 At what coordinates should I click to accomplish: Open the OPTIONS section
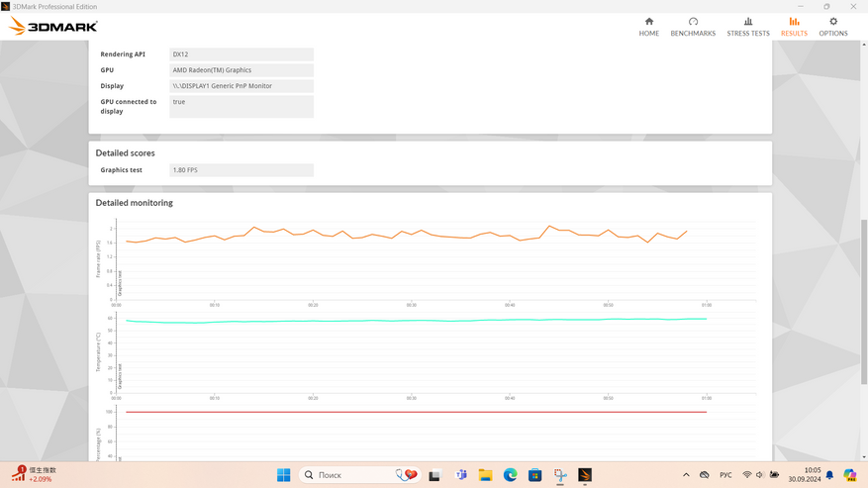tap(833, 27)
